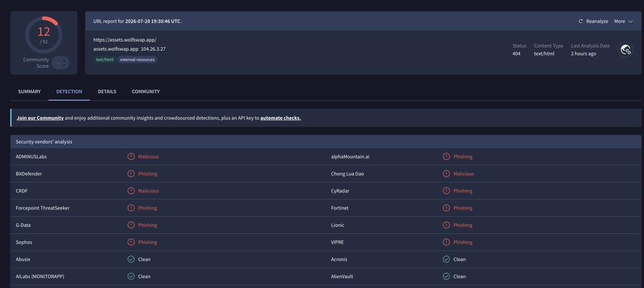Image resolution: width=644 pixels, height=288 pixels.
Task: Click the clean checkmark icon for Acronis
Action: (447, 260)
